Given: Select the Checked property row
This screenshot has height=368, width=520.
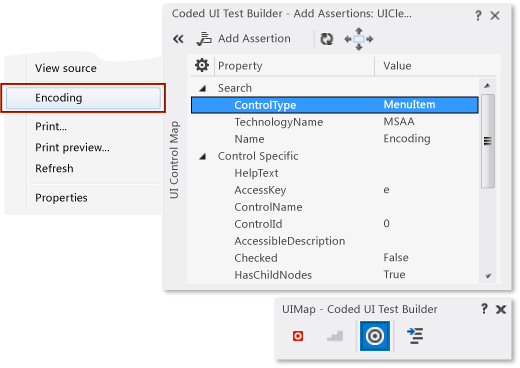Looking at the screenshot, I should pos(335,258).
